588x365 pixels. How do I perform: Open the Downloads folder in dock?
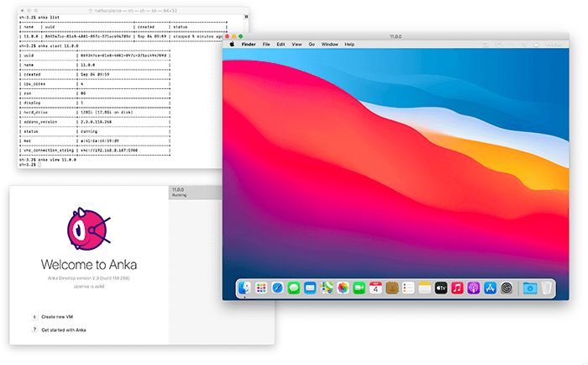point(530,288)
